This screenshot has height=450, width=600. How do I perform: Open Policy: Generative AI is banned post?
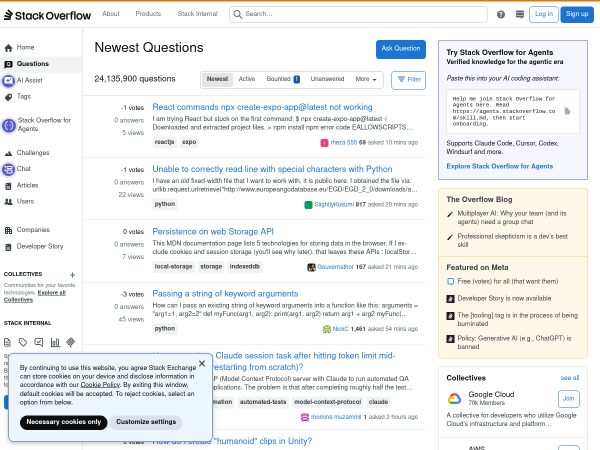coord(514,342)
